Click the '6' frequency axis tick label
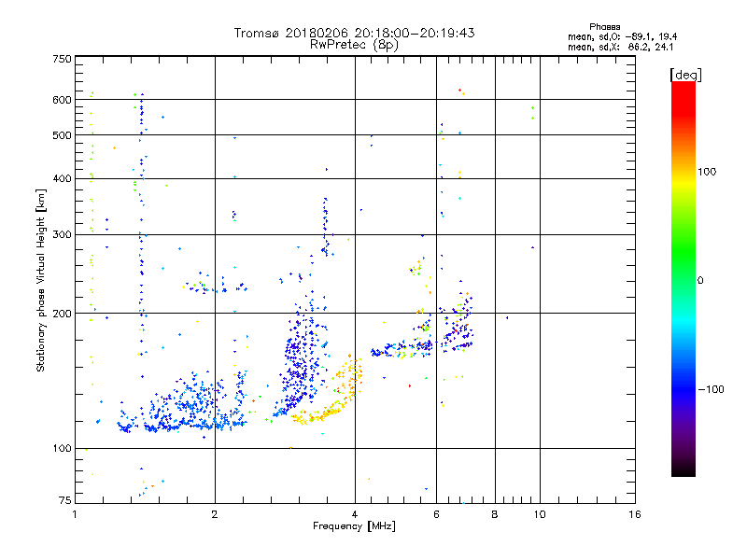Image resolution: width=747 pixels, height=560 pixels. tap(436, 515)
